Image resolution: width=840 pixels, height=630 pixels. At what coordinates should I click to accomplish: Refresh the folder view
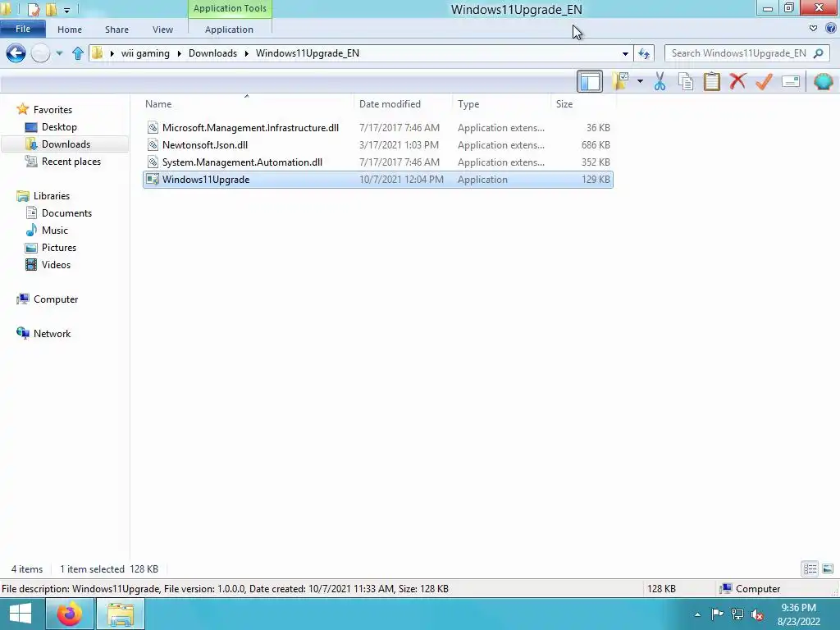644,53
